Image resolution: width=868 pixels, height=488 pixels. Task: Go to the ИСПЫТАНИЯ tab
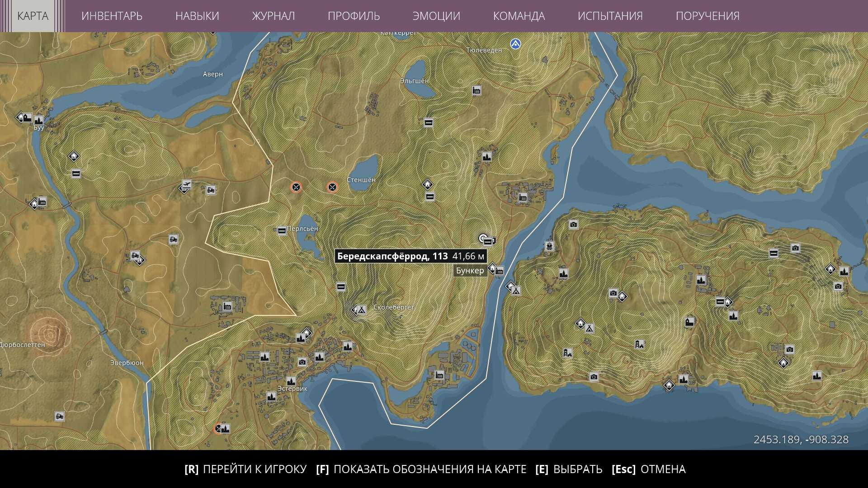(x=610, y=16)
